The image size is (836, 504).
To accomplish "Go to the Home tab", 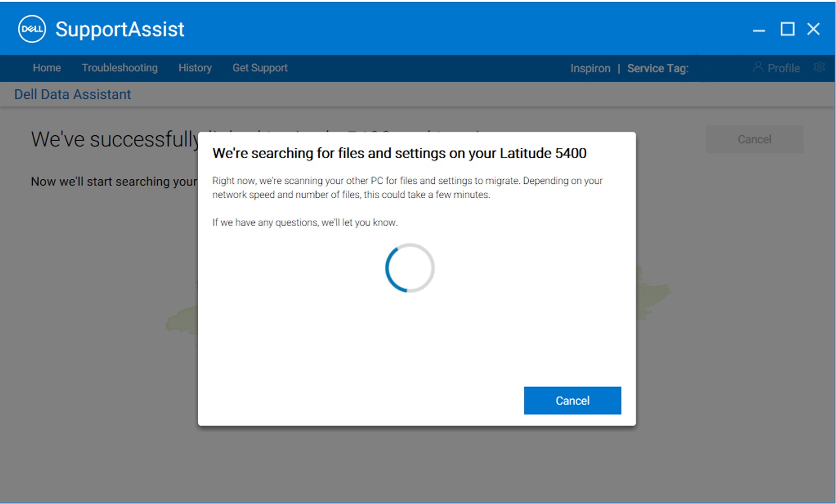I will [x=47, y=68].
